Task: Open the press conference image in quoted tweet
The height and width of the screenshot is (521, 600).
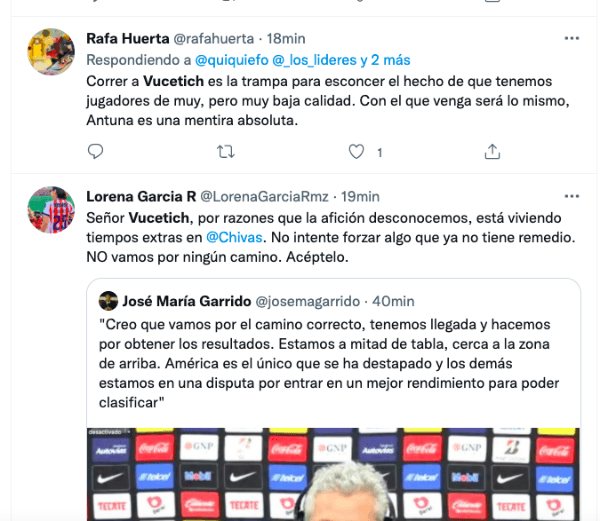Action: point(333,474)
